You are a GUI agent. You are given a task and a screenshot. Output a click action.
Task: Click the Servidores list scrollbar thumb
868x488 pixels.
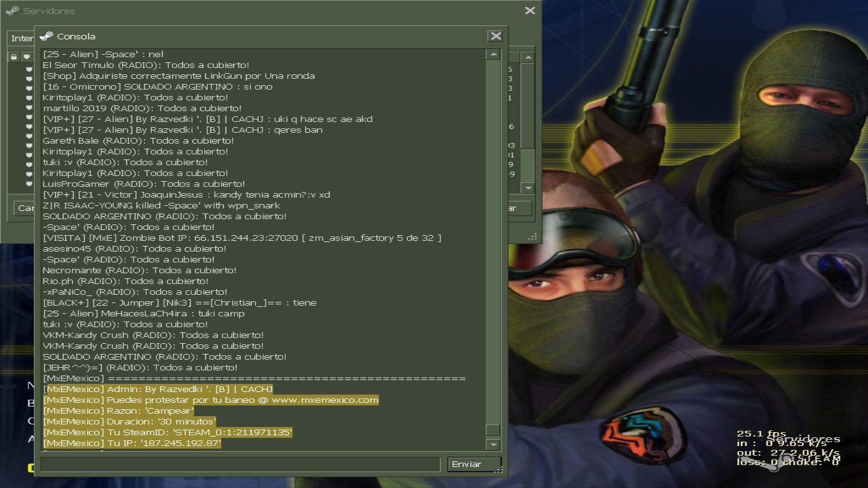click(x=528, y=105)
